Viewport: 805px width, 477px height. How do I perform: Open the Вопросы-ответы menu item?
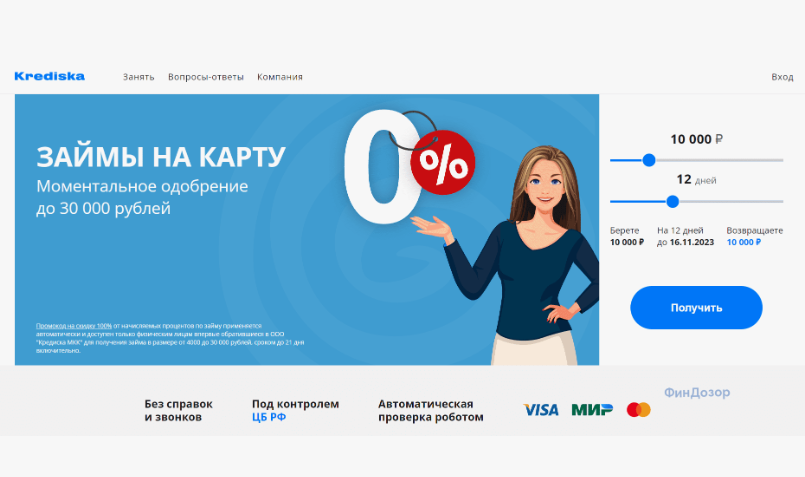click(x=206, y=77)
